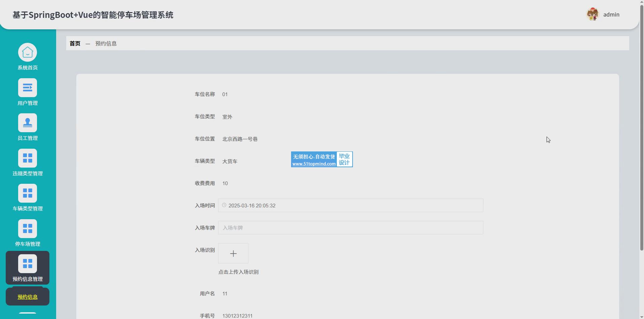Viewport: 644px width, 319px height.
Task: Click the 首页 breadcrumb link
Action: 75,43
